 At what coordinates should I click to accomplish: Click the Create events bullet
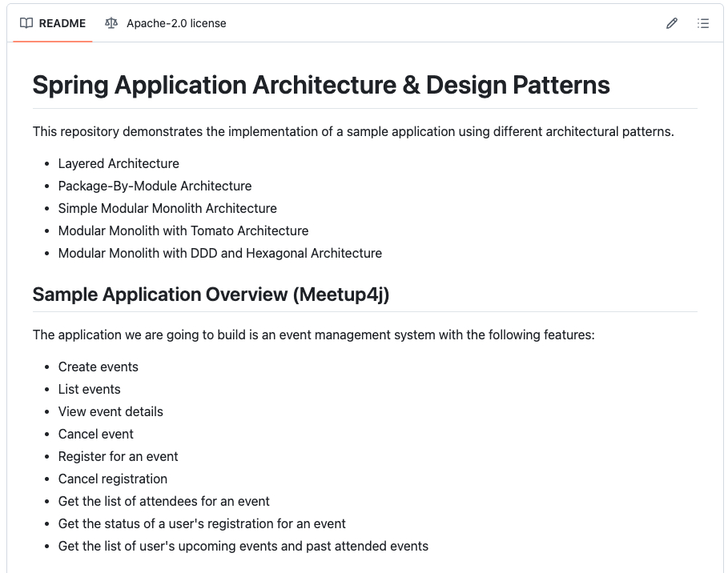click(x=99, y=367)
